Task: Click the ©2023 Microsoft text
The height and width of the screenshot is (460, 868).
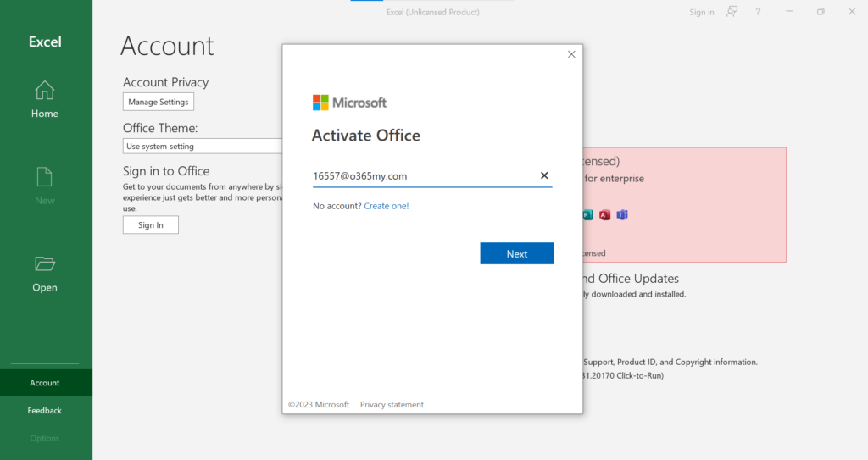Action: coord(319,405)
